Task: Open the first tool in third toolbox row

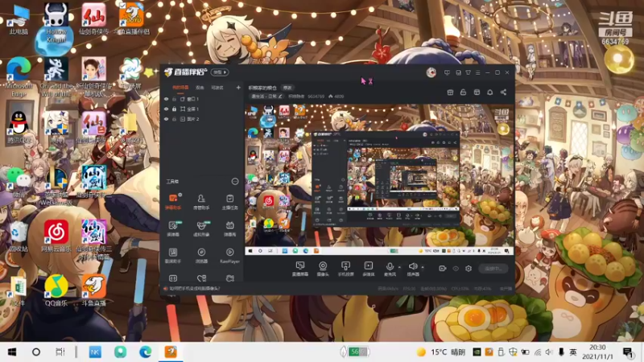Action: click(173, 255)
